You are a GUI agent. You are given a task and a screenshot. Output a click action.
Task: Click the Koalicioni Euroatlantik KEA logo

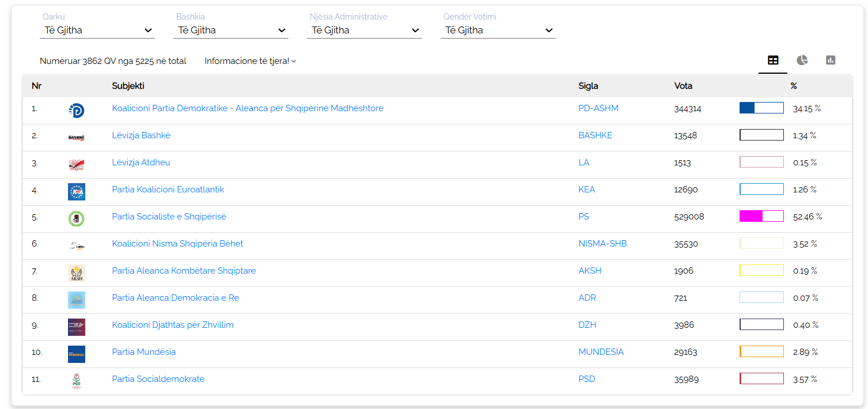coord(76,192)
